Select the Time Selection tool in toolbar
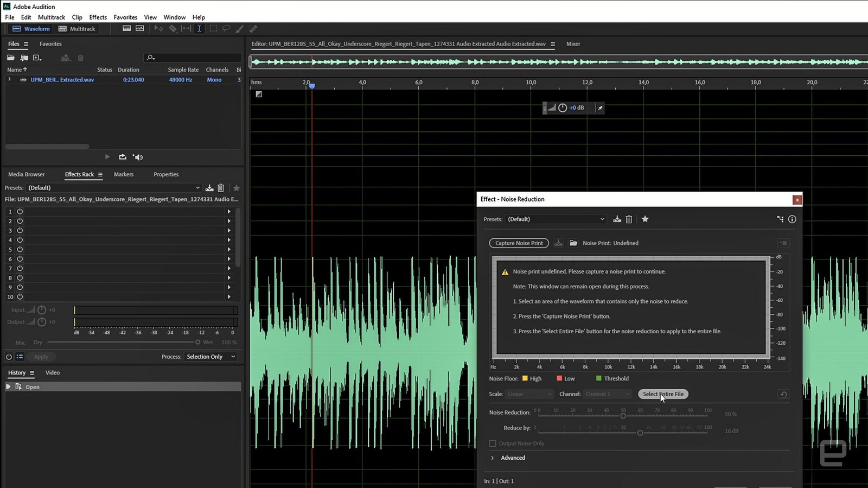868x488 pixels. (x=199, y=29)
